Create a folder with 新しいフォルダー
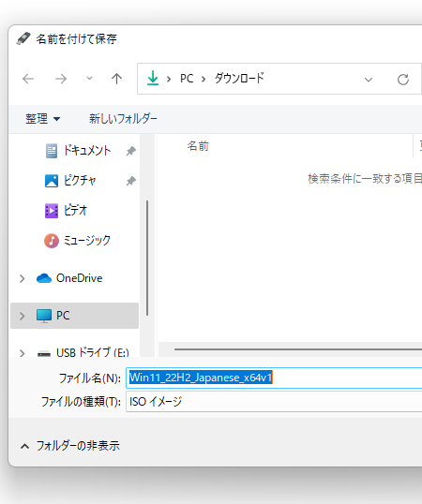This screenshot has width=422, height=504. (123, 119)
